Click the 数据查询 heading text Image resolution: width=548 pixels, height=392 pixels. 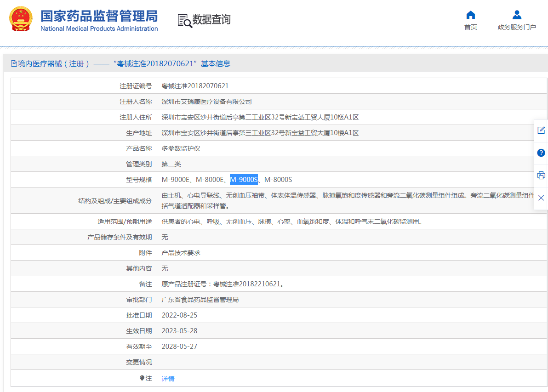pyautogui.click(x=211, y=20)
